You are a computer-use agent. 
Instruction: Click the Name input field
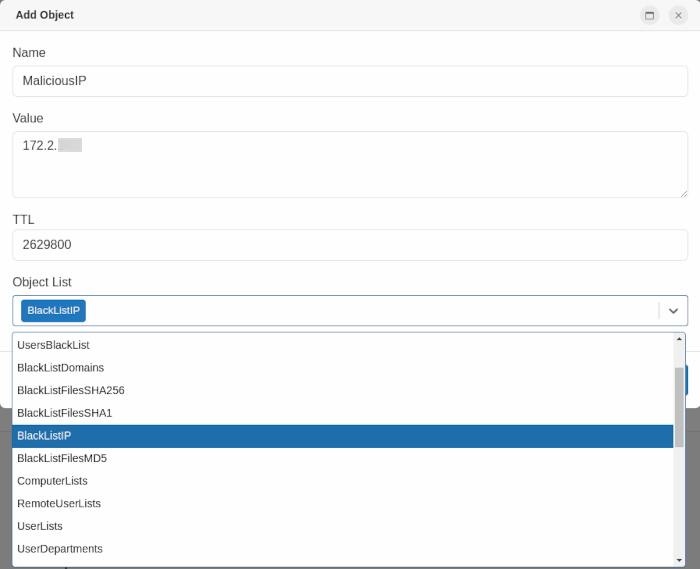click(349, 81)
